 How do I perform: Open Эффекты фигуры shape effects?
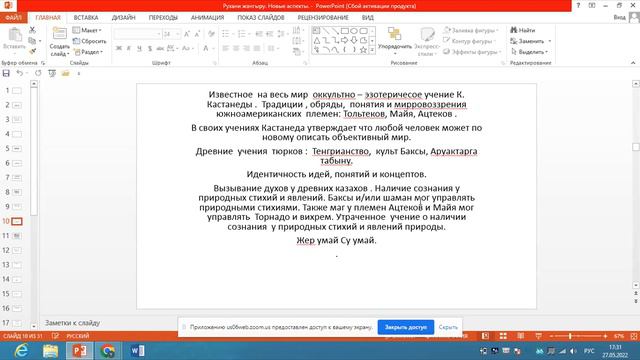click(x=472, y=52)
